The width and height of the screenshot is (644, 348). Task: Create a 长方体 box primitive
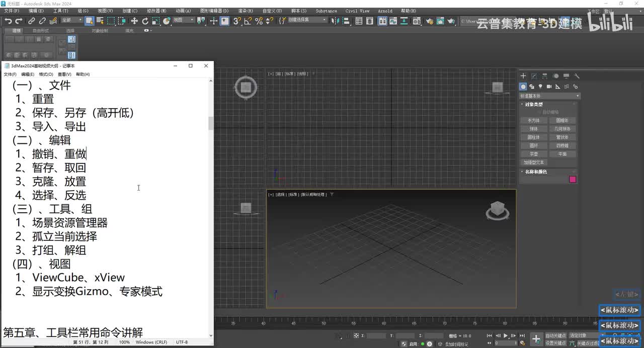coord(533,121)
